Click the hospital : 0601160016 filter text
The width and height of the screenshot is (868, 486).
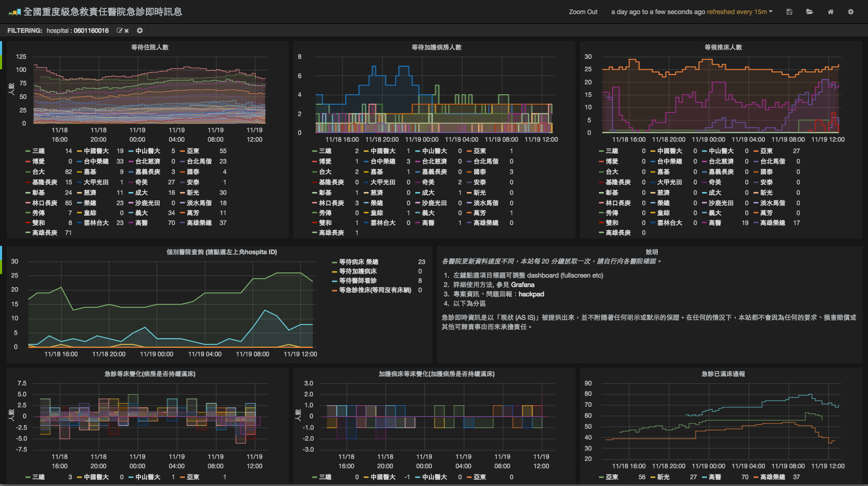[78, 31]
